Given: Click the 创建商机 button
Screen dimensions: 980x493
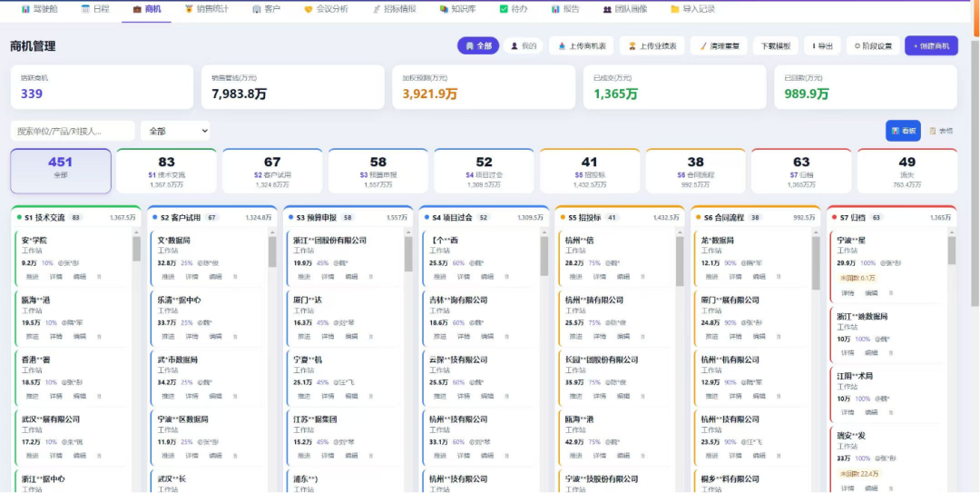Looking at the screenshot, I should click(931, 45).
